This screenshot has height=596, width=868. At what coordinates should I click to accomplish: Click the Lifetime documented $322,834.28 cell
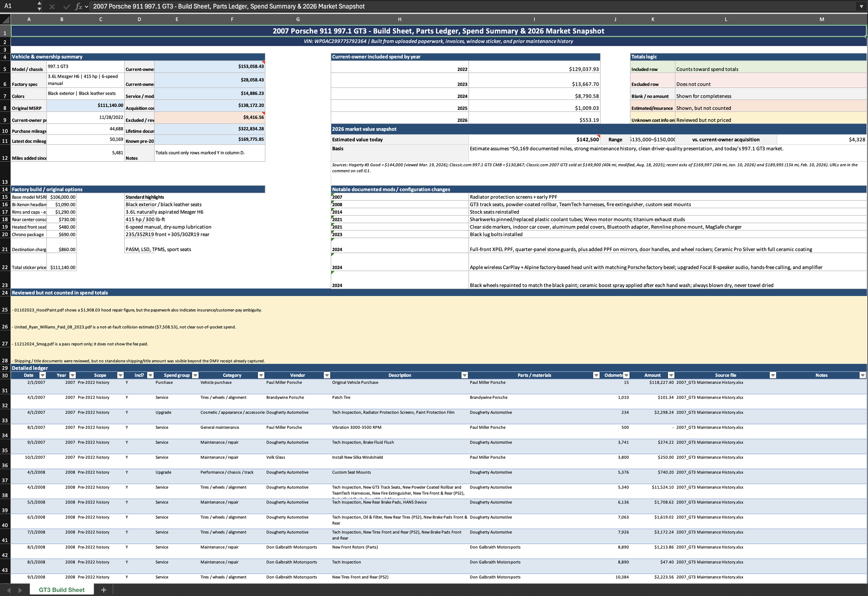coord(209,129)
